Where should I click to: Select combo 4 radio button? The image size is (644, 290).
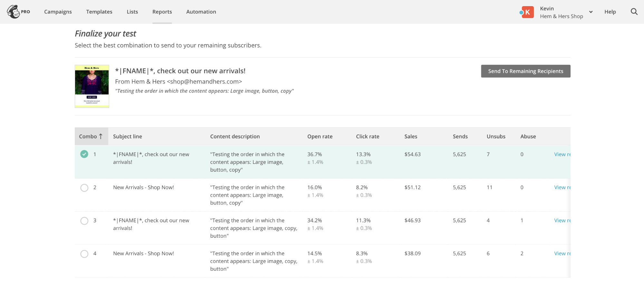pyautogui.click(x=84, y=254)
